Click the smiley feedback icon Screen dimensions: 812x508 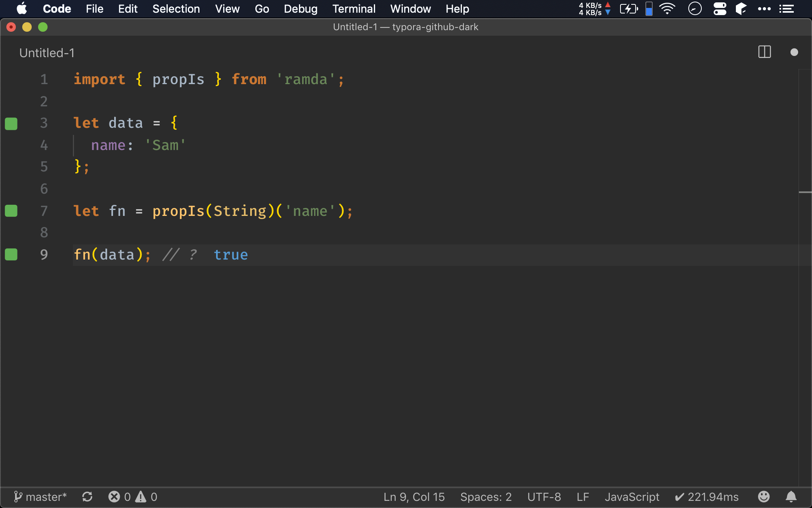764,496
